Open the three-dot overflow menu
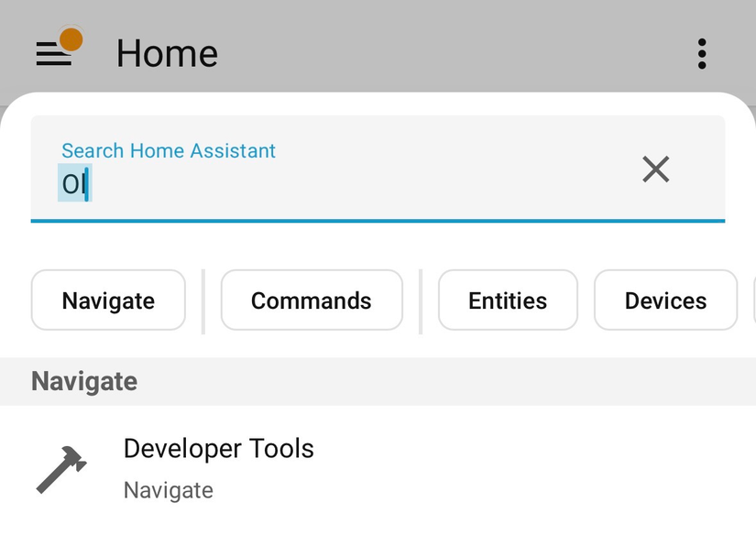This screenshot has height=535, width=756. (701, 53)
